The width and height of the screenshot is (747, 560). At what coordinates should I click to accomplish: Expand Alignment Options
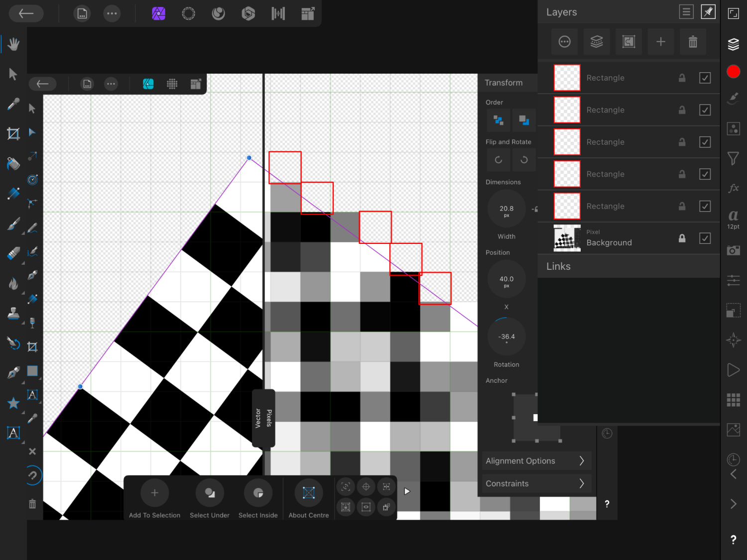click(536, 461)
